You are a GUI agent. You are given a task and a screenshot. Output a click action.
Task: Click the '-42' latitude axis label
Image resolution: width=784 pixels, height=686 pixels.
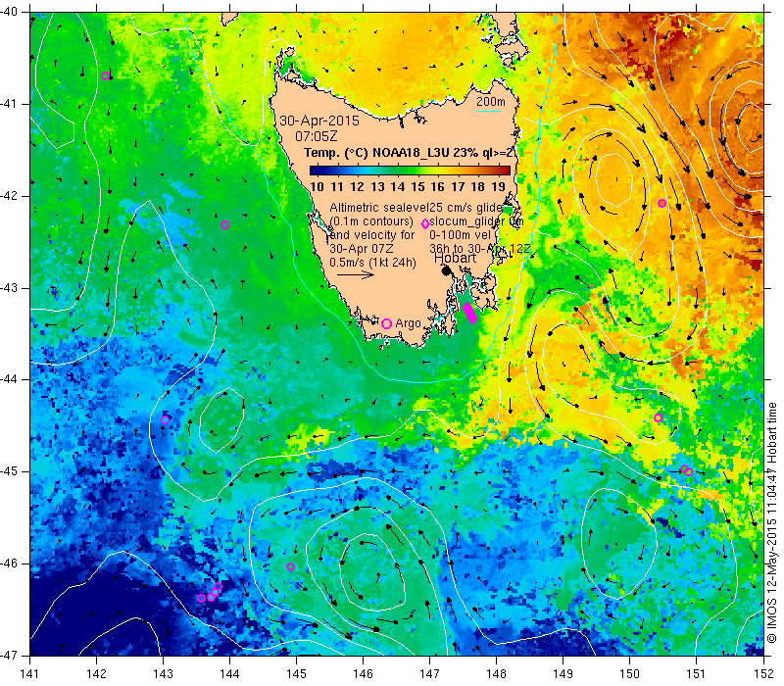click(x=9, y=195)
